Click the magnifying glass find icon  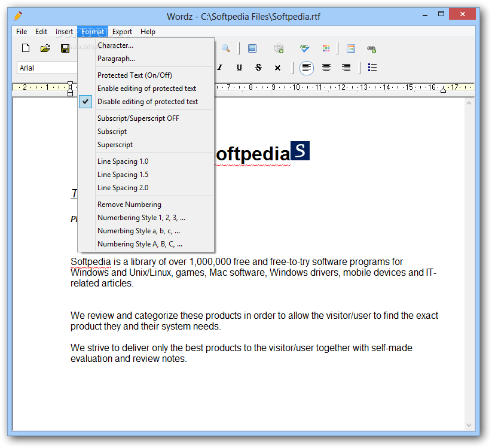point(225,48)
